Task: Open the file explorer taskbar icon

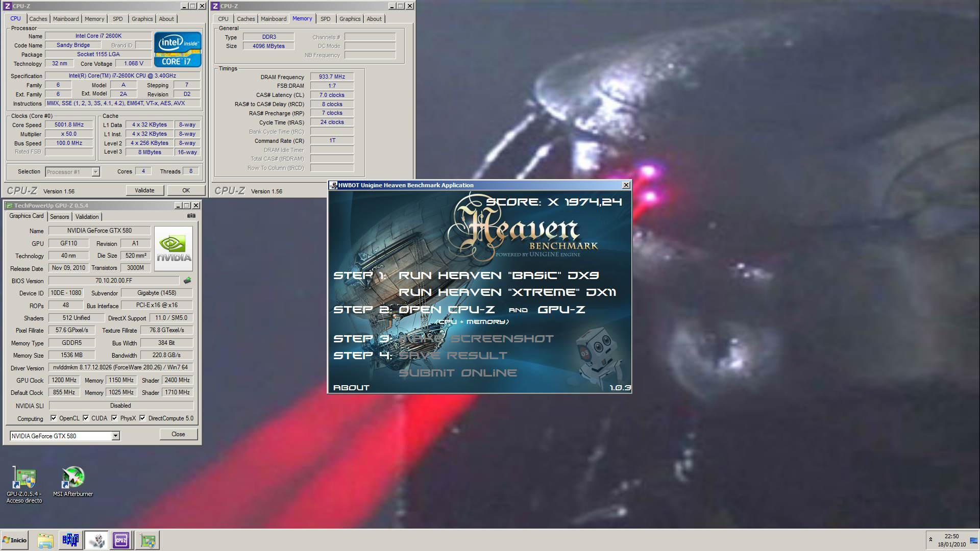Action: pyautogui.click(x=45, y=540)
